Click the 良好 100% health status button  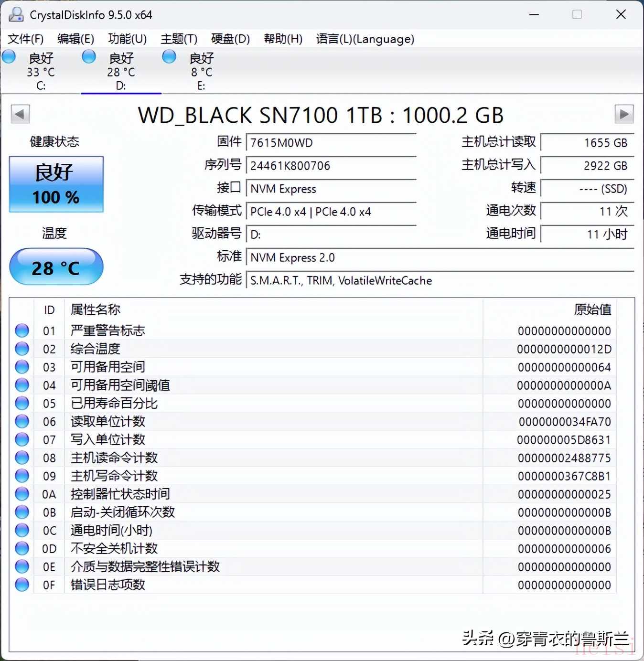(56, 184)
